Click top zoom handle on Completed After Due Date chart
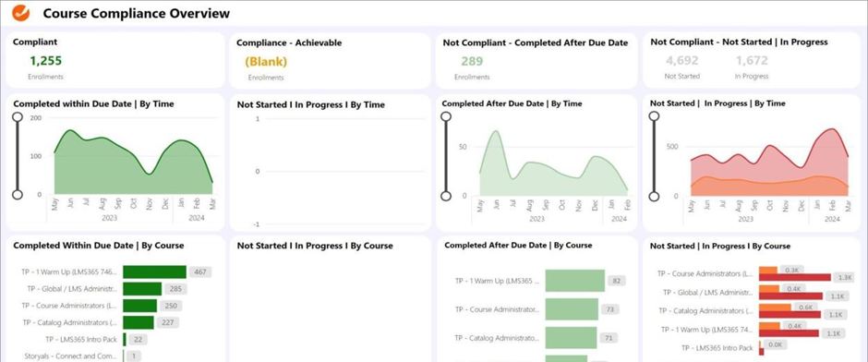 (x=446, y=116)
